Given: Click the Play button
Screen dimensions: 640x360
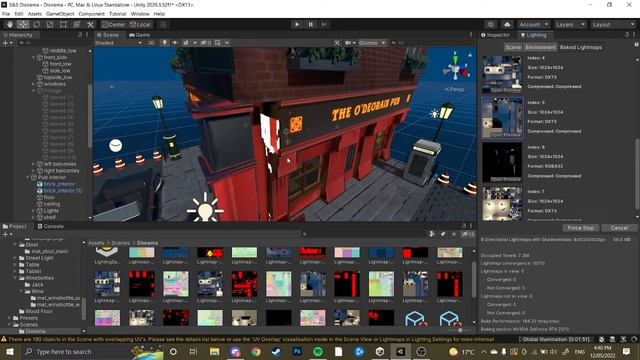Looking at the screenshot, I should tap(297, 24).
